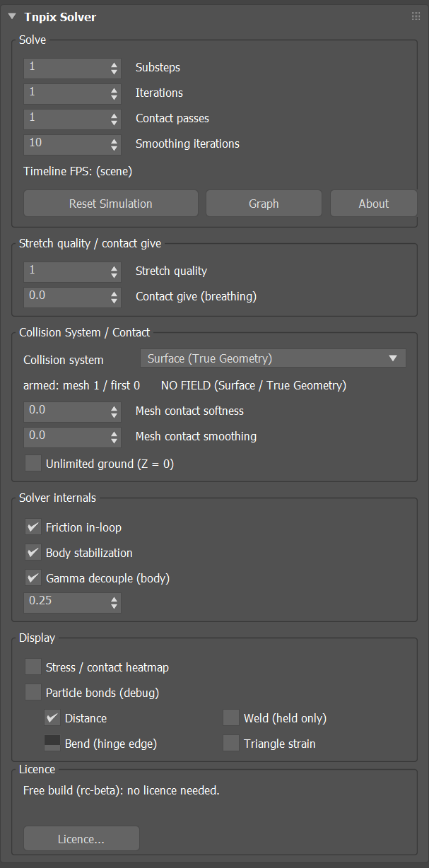Enable Particle bonds (debug) checkbox
429x868 pixels.
point(33,693)
